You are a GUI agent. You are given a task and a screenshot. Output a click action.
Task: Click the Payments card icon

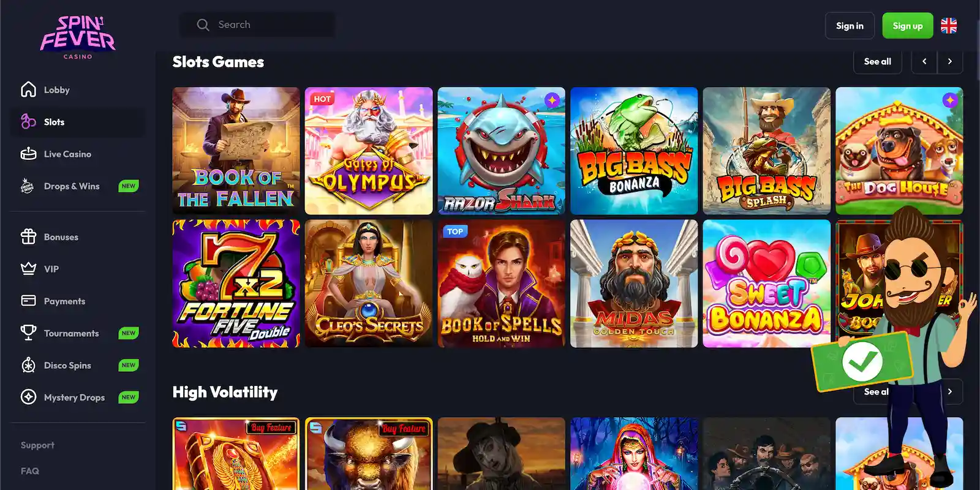(x=28, y=301)
